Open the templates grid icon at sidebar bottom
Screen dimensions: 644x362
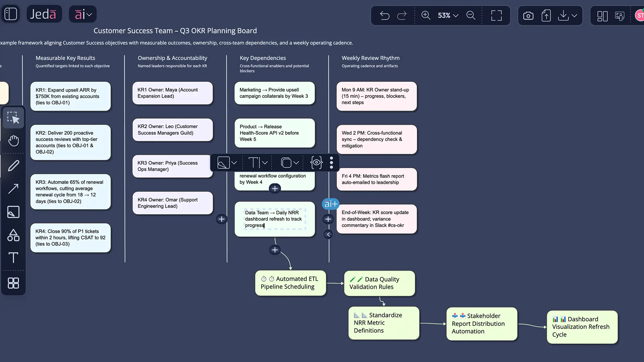[13, 283]
